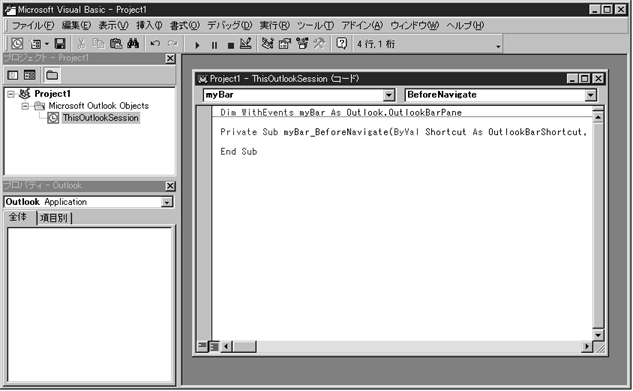Close the プロパティ - Outlook panel
This screenshot has height=391, width=633.
170,186
